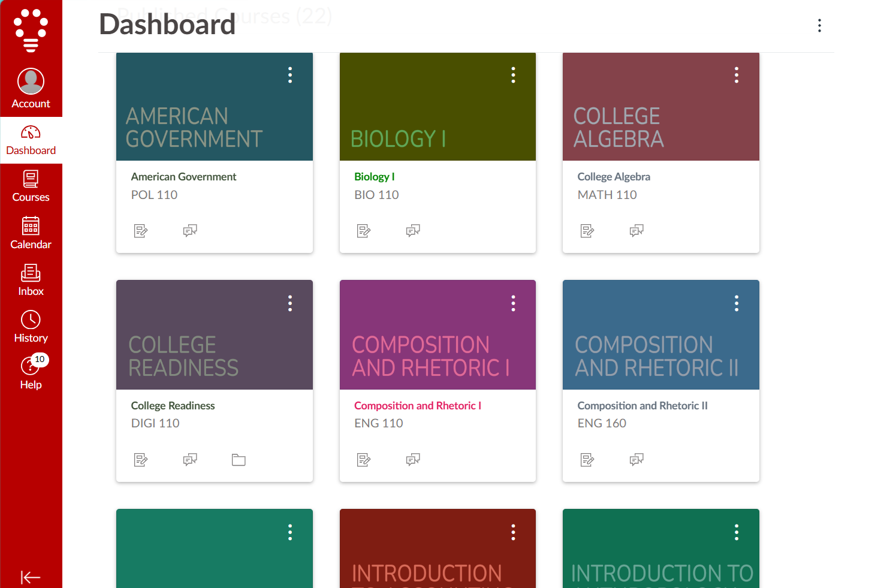Open options menu on Biology I course card
The width and height of the screenshot is (875, 588).
tap(513, 74)
